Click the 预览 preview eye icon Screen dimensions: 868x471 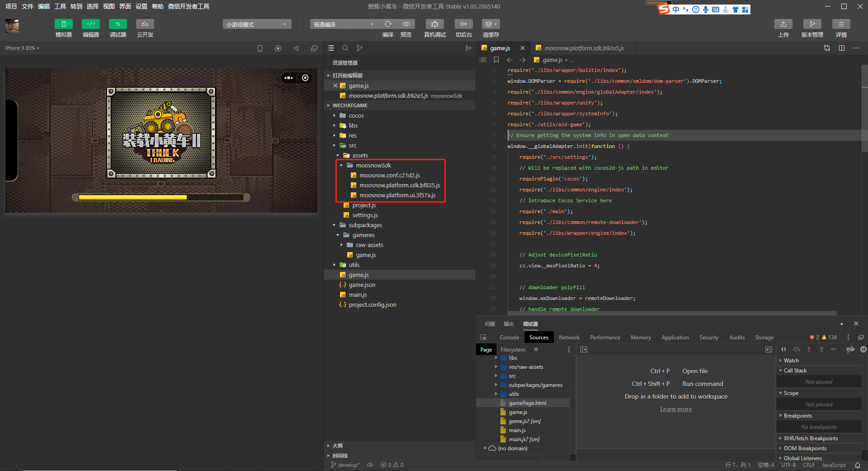(406, 24)
